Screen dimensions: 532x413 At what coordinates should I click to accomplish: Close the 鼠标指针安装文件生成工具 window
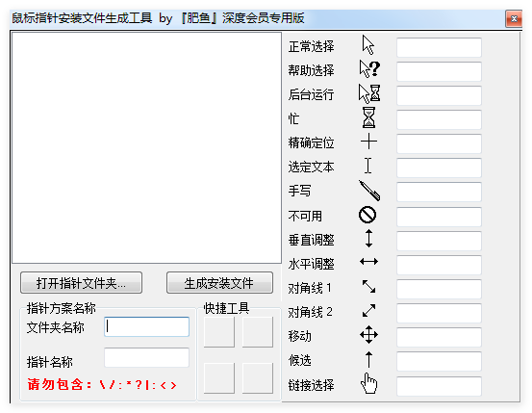pos(514,18)
